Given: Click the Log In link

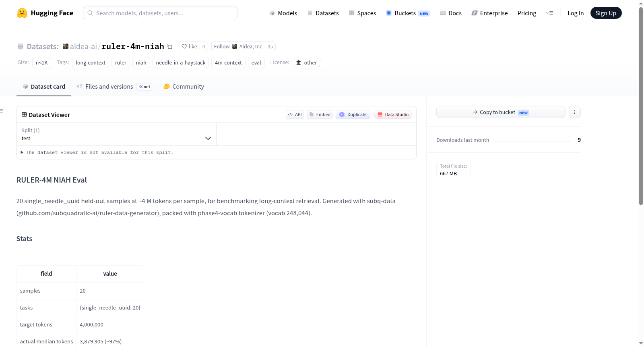Looking at the screenshot, I should point(576,13).
